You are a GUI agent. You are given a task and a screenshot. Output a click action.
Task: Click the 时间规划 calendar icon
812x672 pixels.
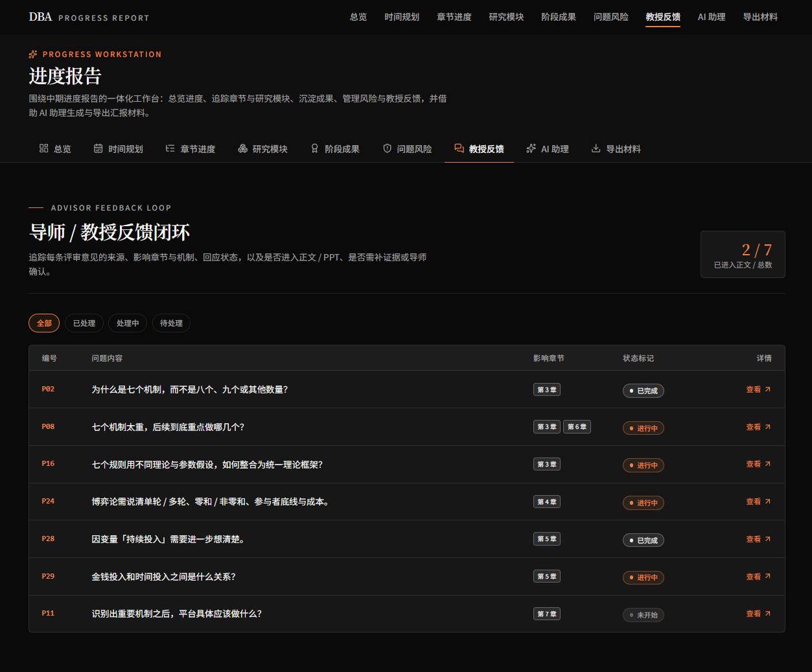coord(99,148)
